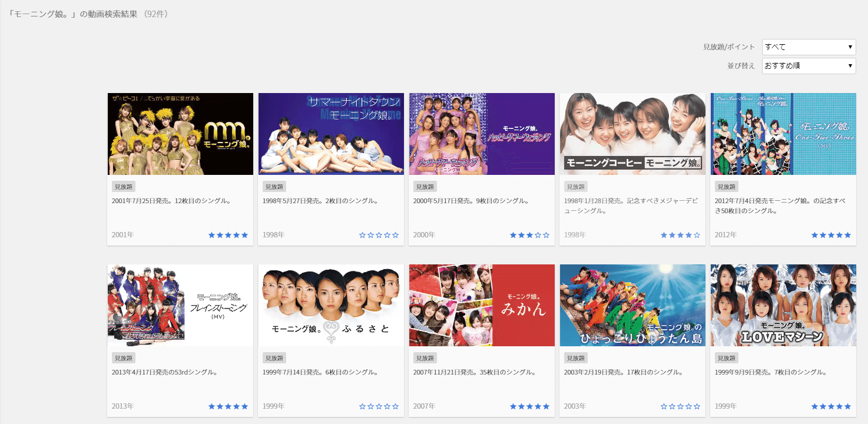This screenshot has height=424, width=868.
Task: Click empty star rating on 1998年 2枚目 card
Action: [379, 235]
